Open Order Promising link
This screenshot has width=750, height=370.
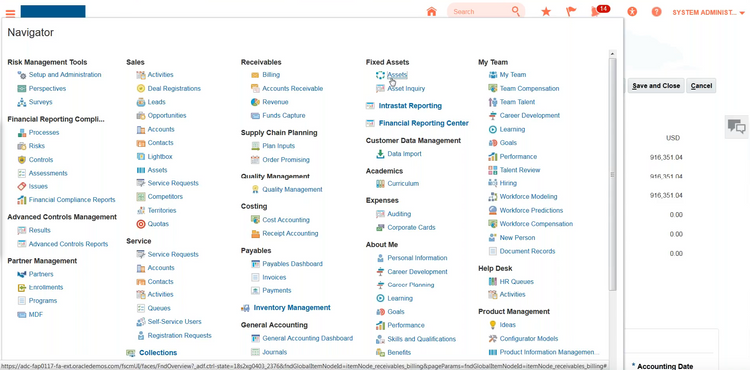[286, 160]
